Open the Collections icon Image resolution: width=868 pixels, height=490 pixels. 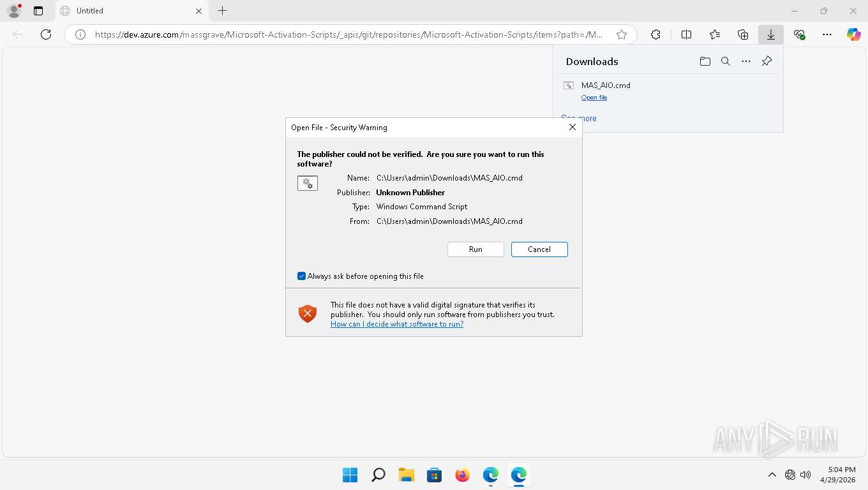pyautogui.click(x=742, y=35)
